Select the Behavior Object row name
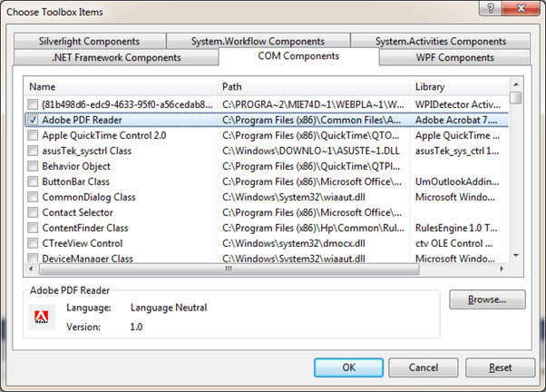Screen dimensions: 546x392 pos(76,166)
